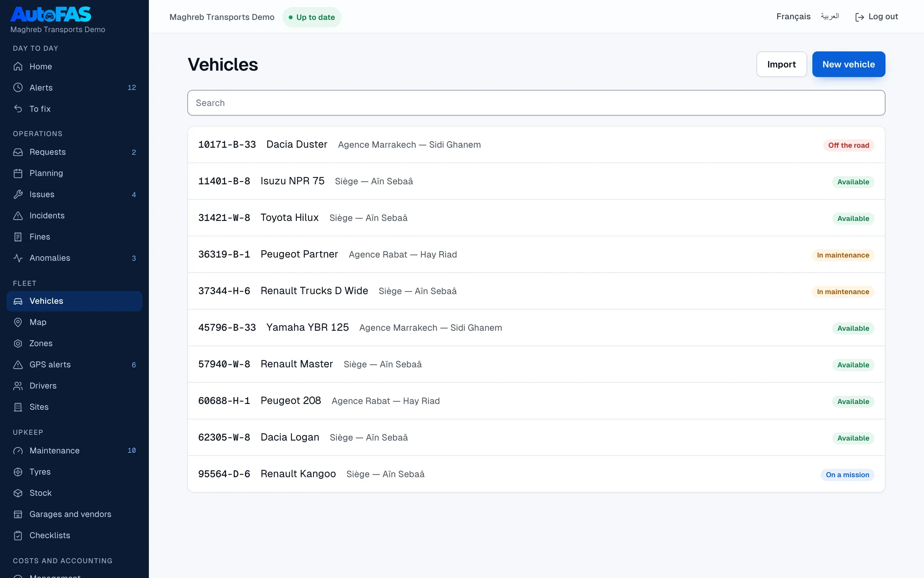Click the Garages and vendors store icon
The height and width of the screenshot is (578, 924).
[x=18, y=514]
